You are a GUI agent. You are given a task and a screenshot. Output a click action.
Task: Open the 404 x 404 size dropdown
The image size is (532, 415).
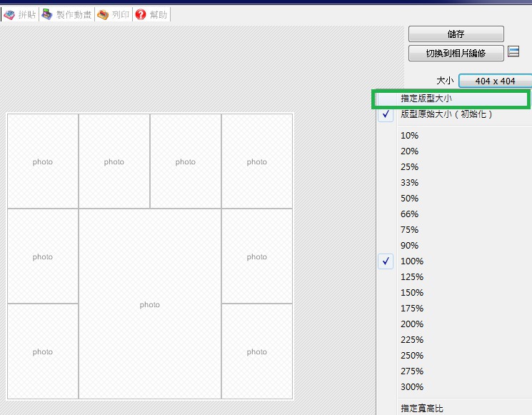tap(495, 81)
